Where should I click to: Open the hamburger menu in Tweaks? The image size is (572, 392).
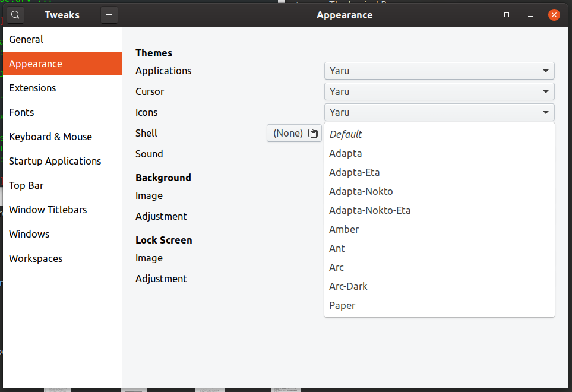pos(109,14)
